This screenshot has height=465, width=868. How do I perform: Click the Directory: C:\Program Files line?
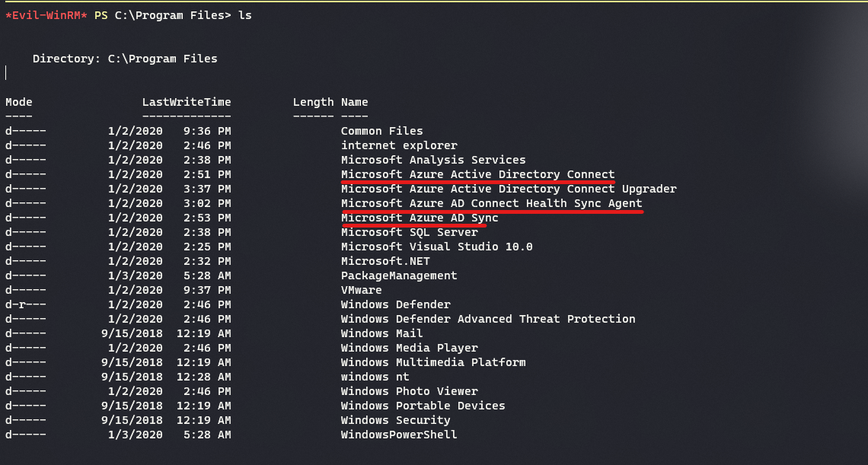point(125,59)
